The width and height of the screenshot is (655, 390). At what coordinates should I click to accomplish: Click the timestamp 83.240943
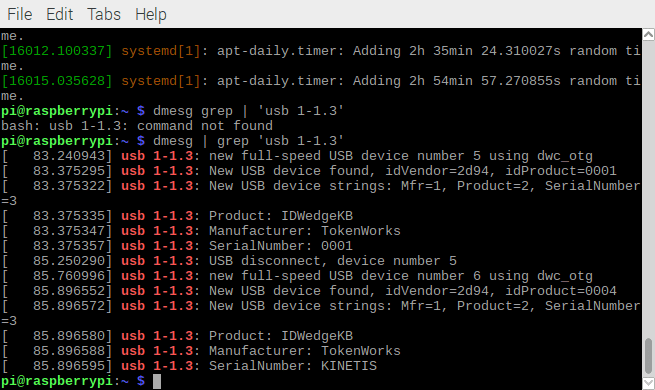pyautogui.click(x=69, y=156)
